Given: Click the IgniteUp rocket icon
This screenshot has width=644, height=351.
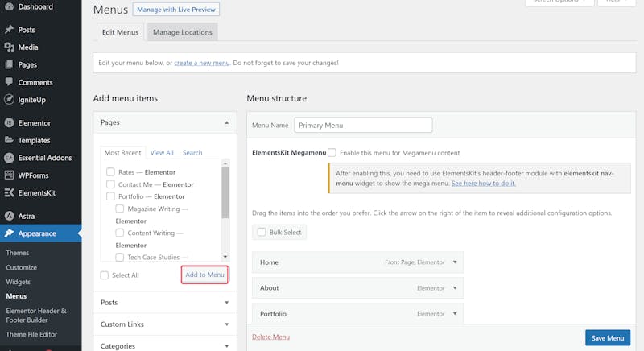Looking at the screenshot, I should click(x=9, y=99).
